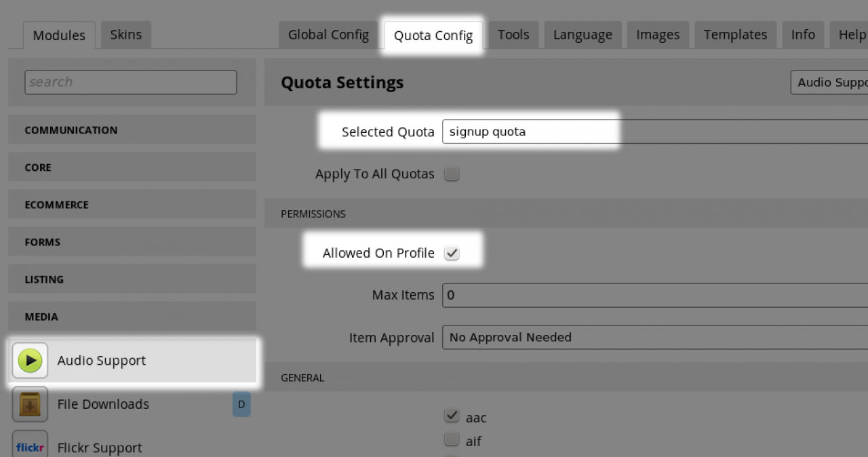
Task: Uncheck the Allowed On Profile checkbox
Action: 452,253
